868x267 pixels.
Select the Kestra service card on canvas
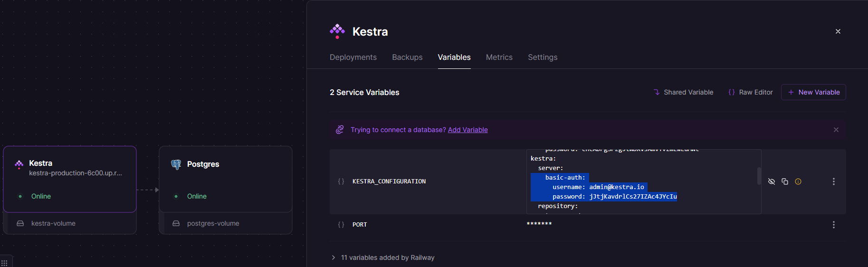[x=70, y=179]
